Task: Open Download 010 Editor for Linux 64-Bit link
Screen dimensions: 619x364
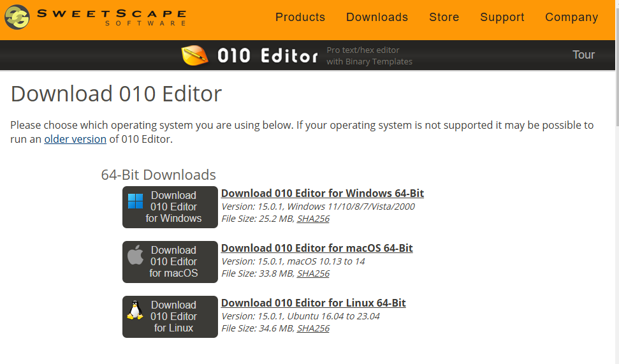Action: 314,303
